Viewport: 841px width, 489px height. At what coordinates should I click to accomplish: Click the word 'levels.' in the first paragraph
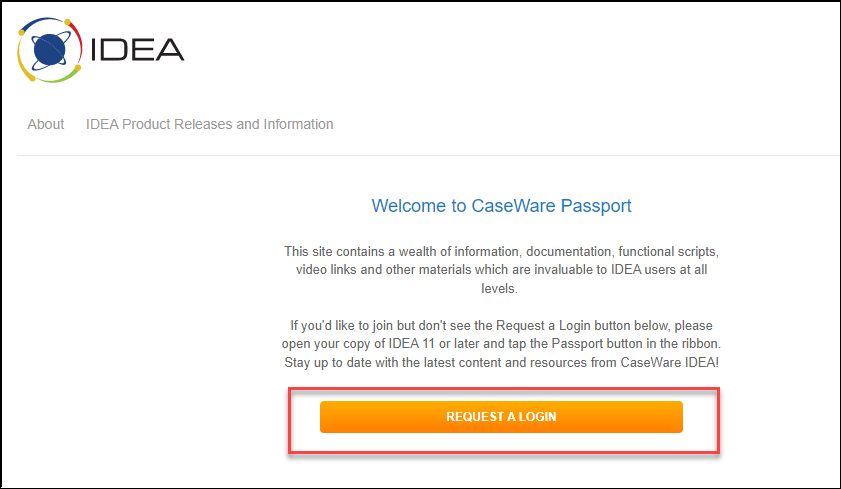click(499, 288)
